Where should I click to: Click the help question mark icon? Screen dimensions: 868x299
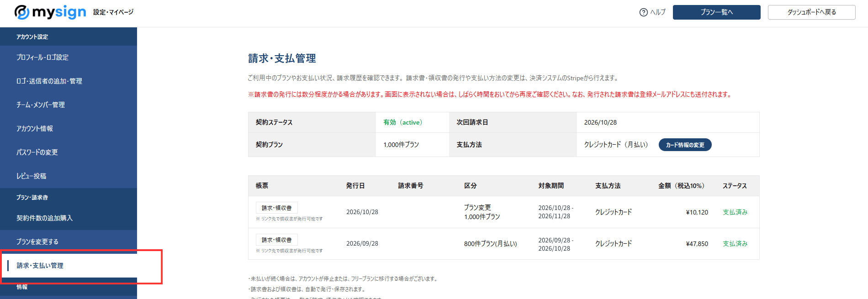click(643, 12)
